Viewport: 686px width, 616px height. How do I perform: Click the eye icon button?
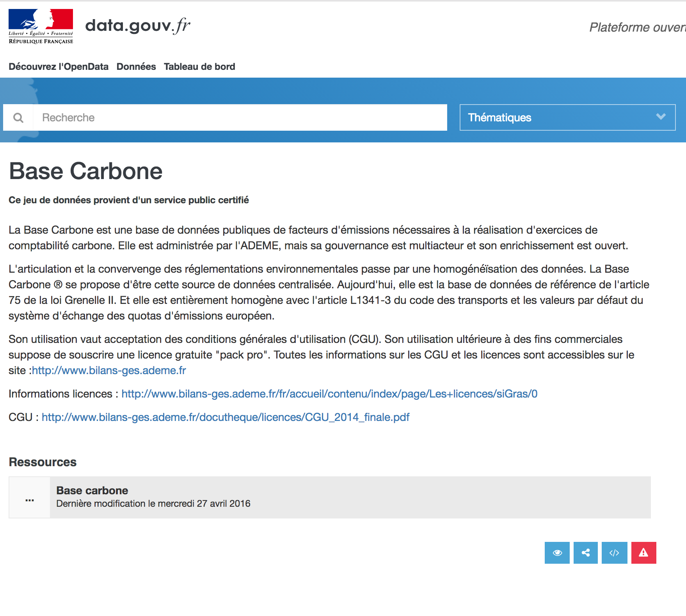(557, 552)
